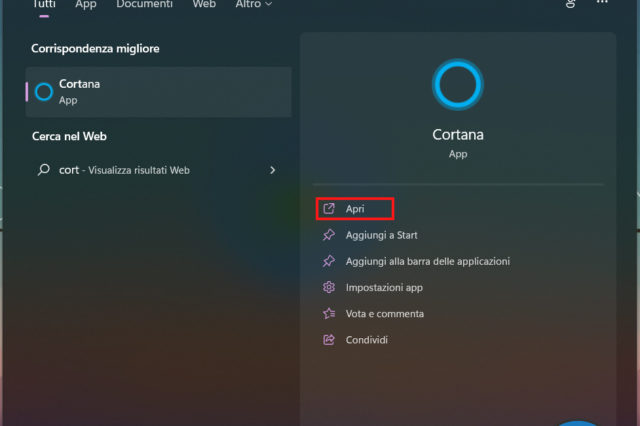The image size is (640, 426).
Task: Click the Cortana app name under best match
Action: pos(78,84)
